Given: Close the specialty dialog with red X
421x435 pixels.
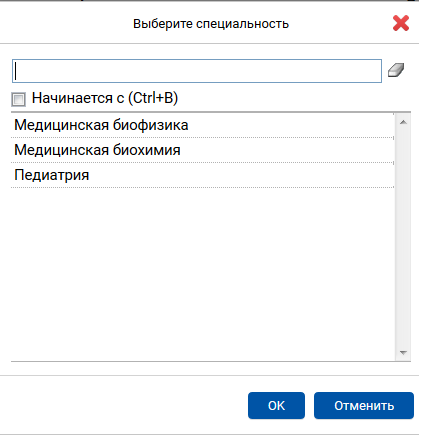Looking at the screenshot, I should (401, 23).
